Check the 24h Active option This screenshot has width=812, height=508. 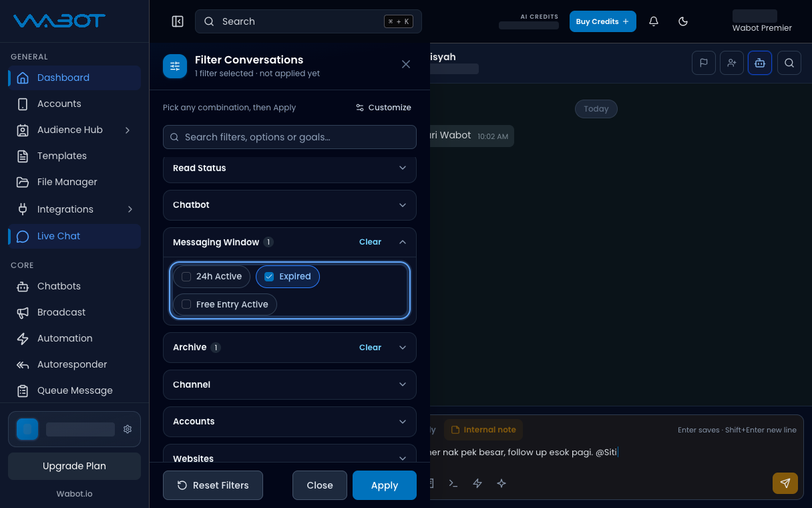[x=212, y=277]
